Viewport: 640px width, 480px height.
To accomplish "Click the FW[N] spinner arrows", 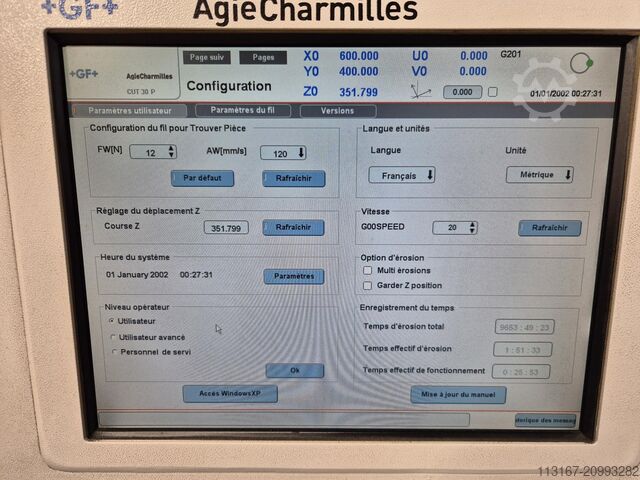I will tap(171, 152).
